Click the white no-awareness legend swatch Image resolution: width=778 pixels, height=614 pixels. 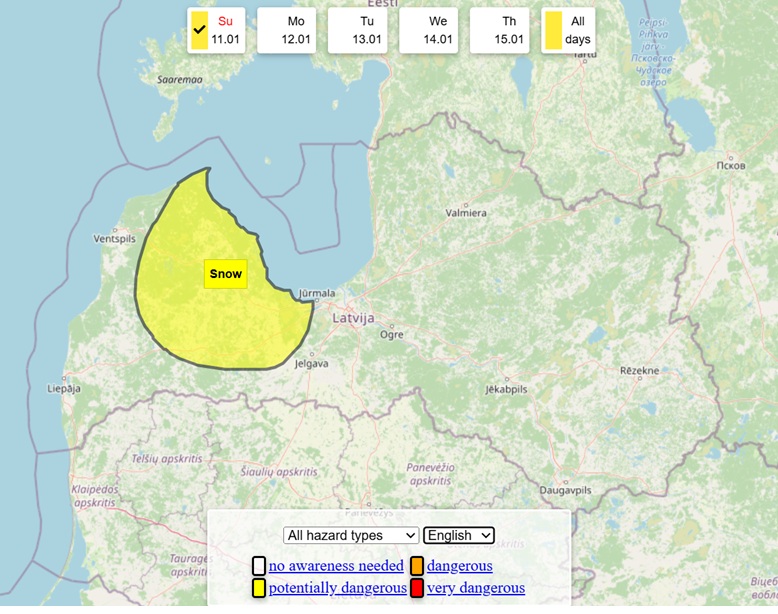259,566
